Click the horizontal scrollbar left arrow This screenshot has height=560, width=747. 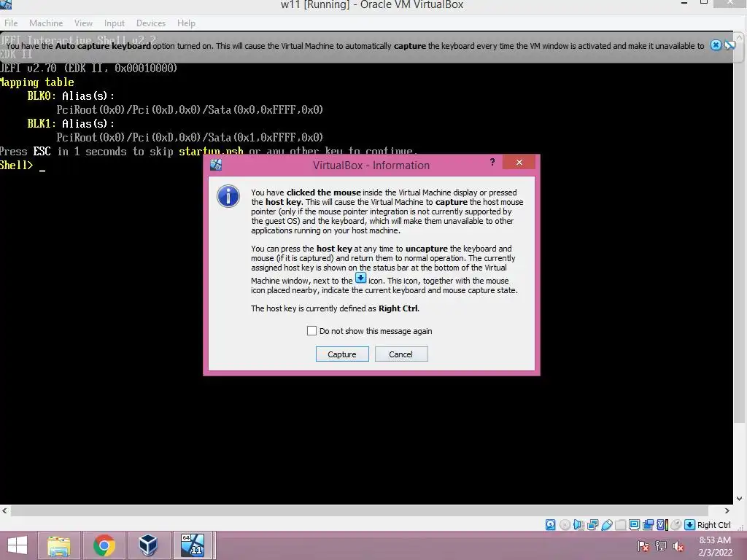coord(5,510)
